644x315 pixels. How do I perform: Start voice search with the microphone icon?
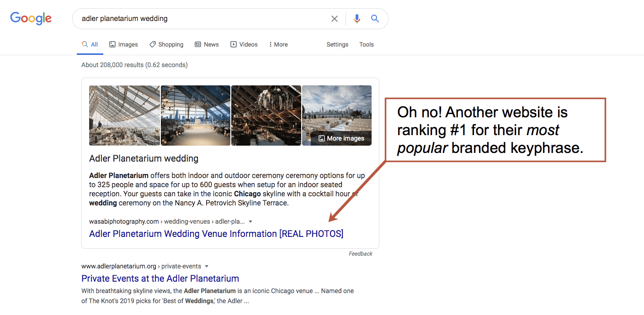(357, 19)
